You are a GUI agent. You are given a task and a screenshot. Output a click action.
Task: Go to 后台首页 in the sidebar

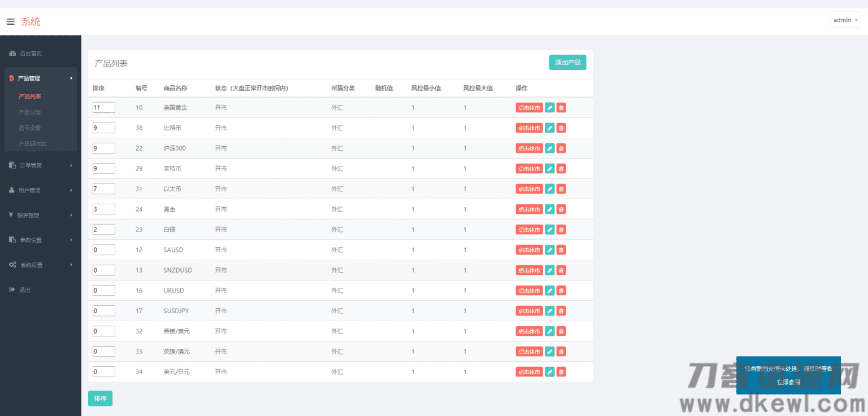31,54
